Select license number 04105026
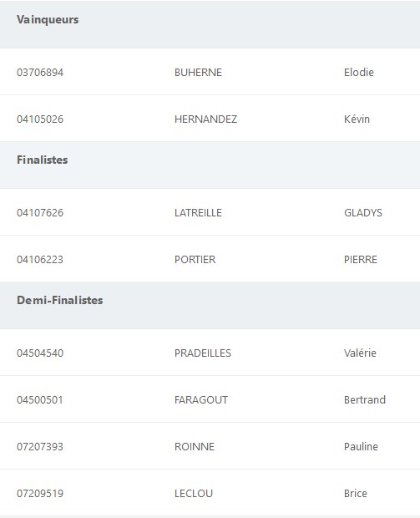 pyautogui.click(x=40, y=119)
